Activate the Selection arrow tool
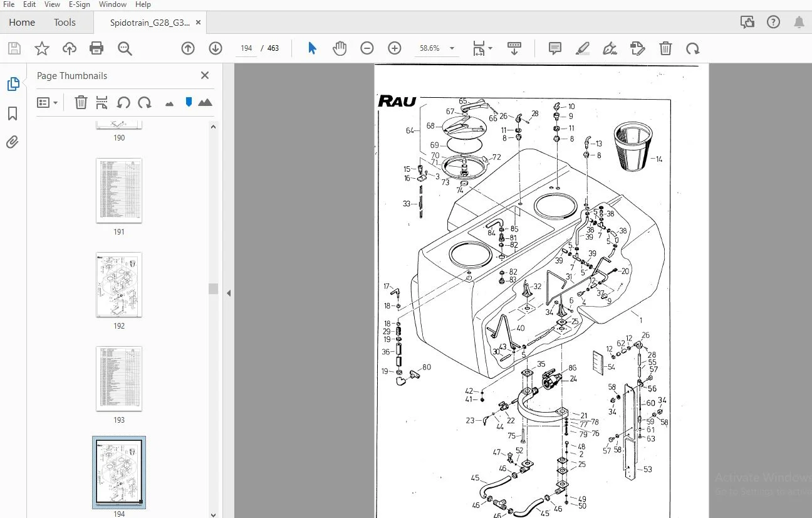This screenshot has height=518, width=812. (312, 48)
